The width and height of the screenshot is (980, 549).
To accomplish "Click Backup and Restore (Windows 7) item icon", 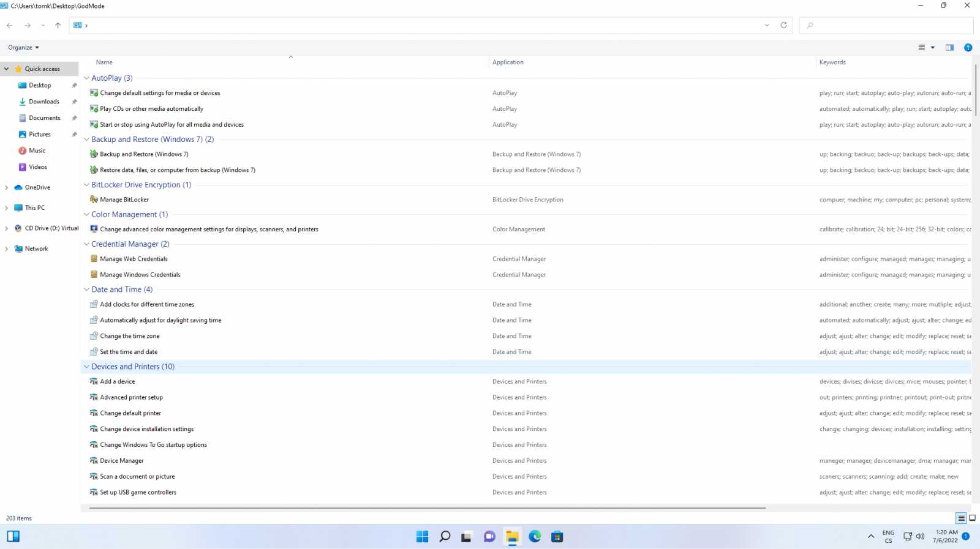I will (x=94, y=154).
